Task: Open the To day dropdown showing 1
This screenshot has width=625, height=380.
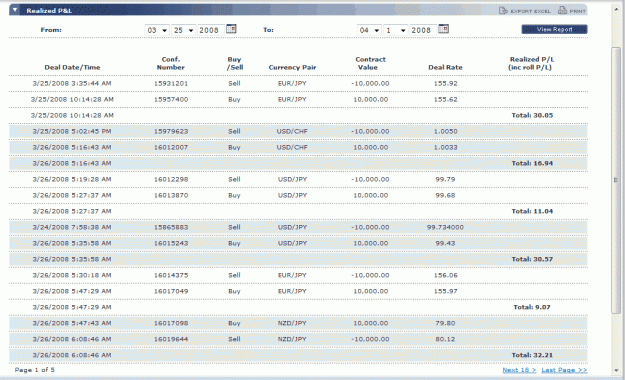Action: pos(395,30)
